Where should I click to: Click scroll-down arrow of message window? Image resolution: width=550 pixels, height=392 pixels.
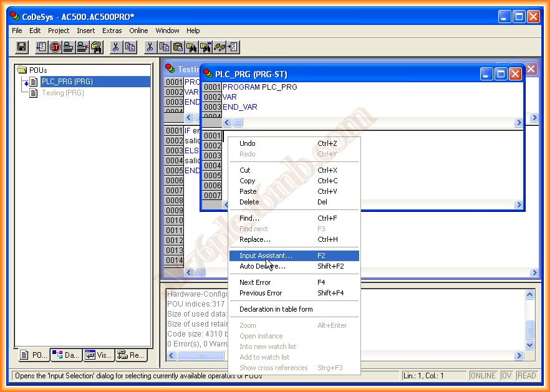click(530, 344)
